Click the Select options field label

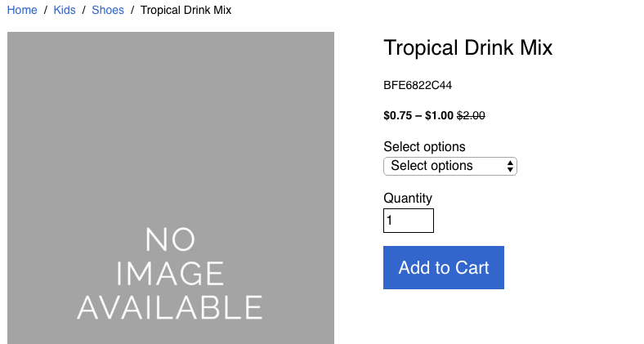click(x=424, y=146)
